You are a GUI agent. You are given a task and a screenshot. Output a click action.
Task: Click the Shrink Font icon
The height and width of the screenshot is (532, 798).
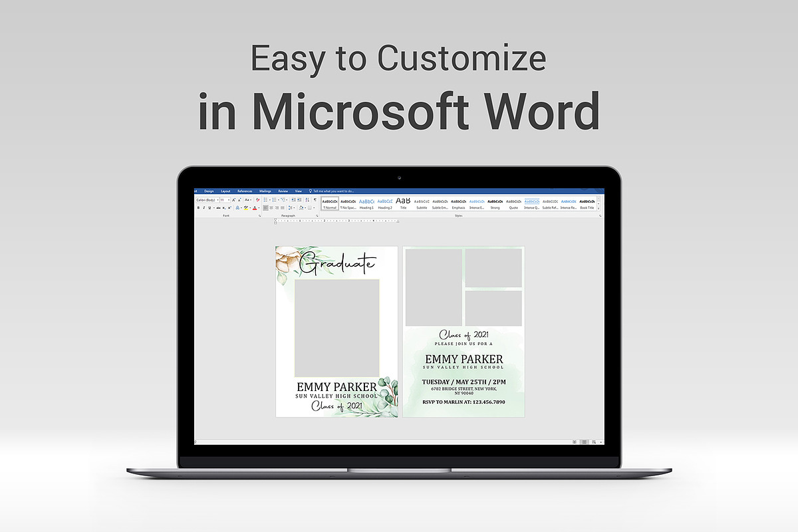click(239, 200)
